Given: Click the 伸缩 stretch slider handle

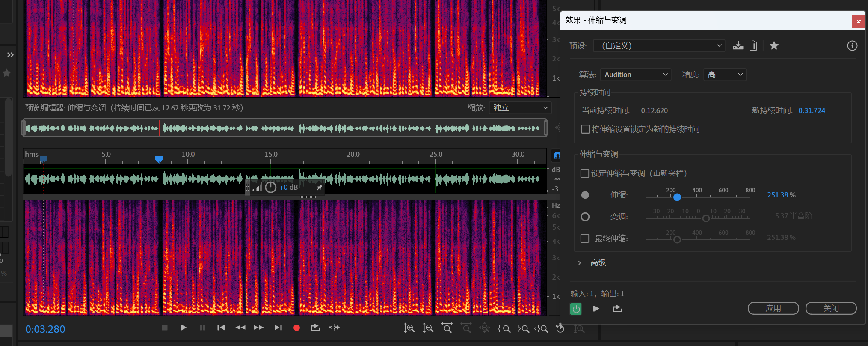Looking at the screenshot, I should (677, 197).
